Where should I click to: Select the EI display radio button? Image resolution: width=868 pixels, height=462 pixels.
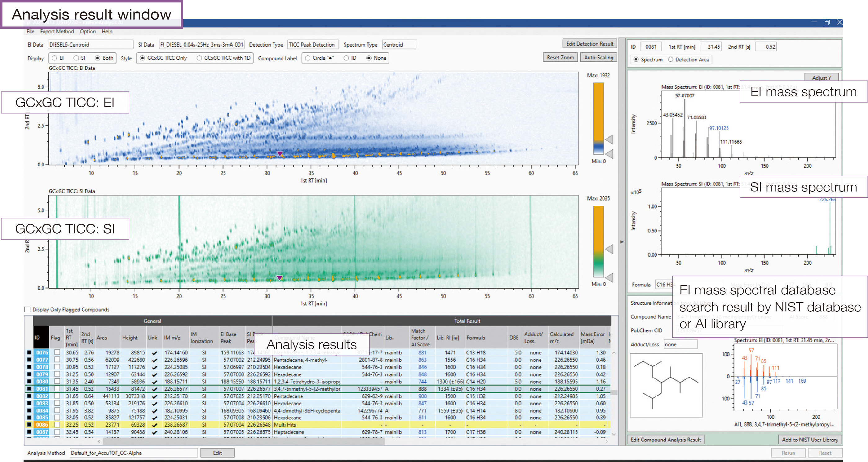tap(55, 58)
